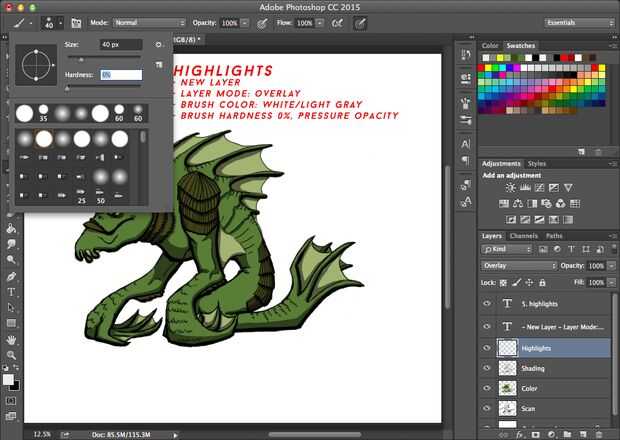Switch to the Channels tab

pos(524,236)
